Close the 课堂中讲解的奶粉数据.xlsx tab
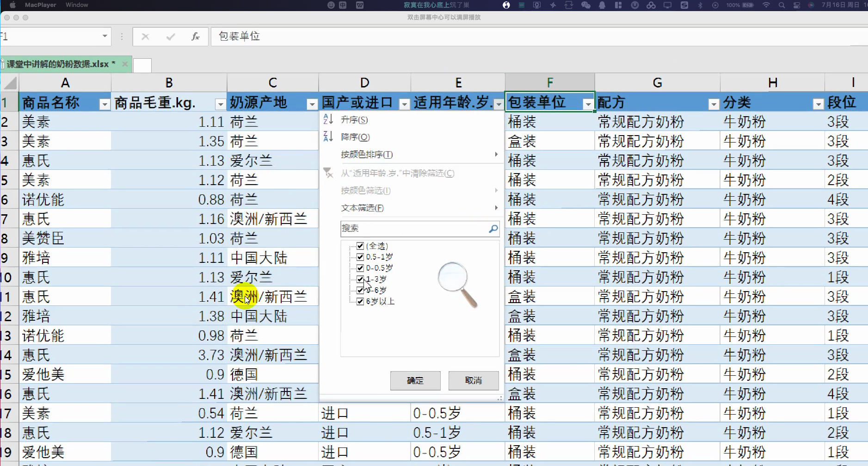Screen dimensions: 868x466 coord(125,64)
